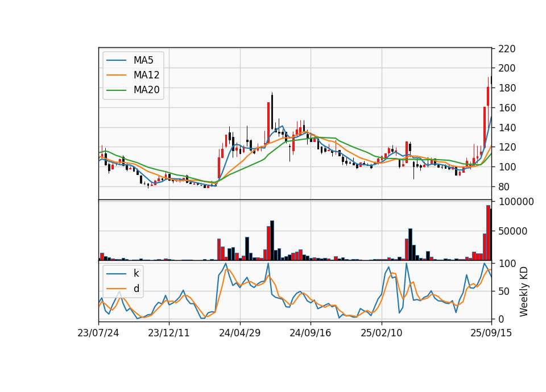
Task: Click the d legend label in KD panel
Action: [x=136, y=289]
